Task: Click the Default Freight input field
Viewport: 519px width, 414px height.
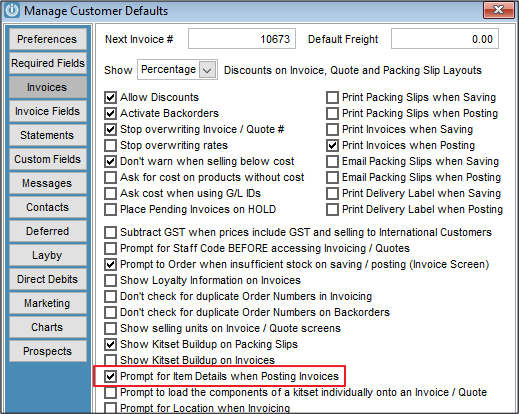Action: pos(445,39)
